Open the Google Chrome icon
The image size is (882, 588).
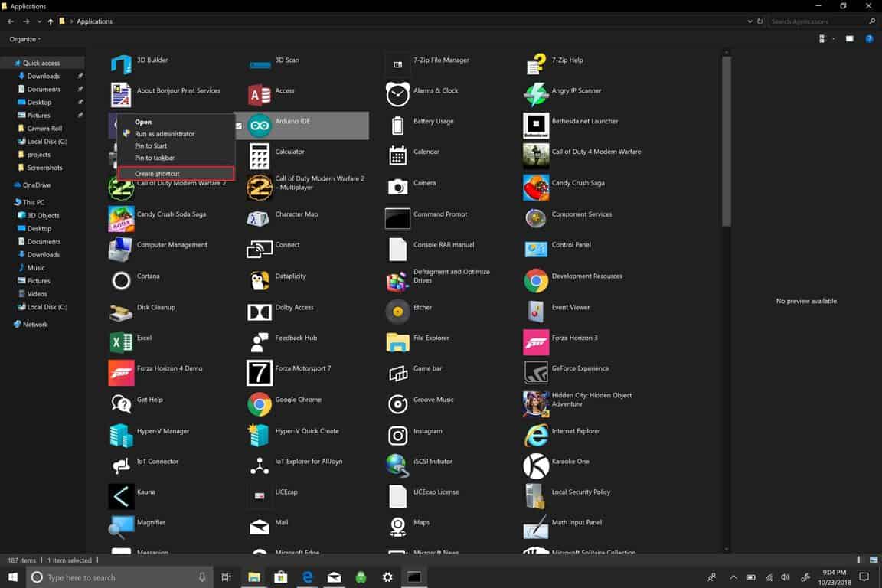[260, 403]
